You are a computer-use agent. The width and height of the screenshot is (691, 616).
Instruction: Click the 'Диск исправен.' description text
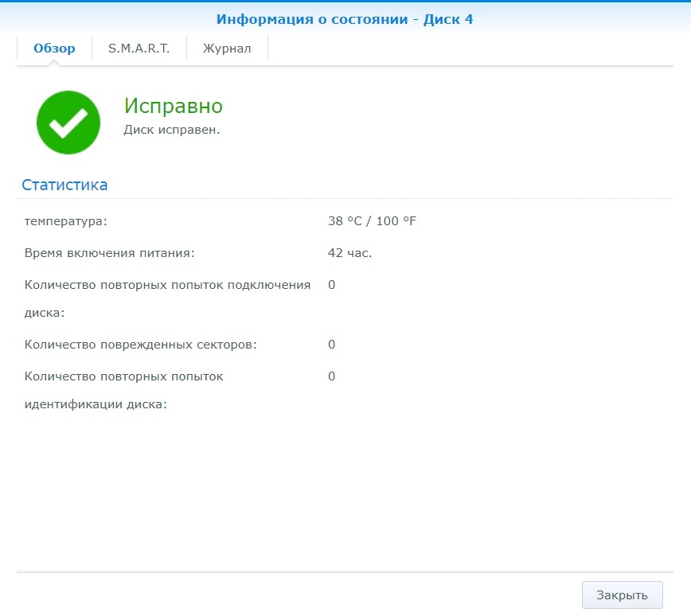(x=171, y=130)
